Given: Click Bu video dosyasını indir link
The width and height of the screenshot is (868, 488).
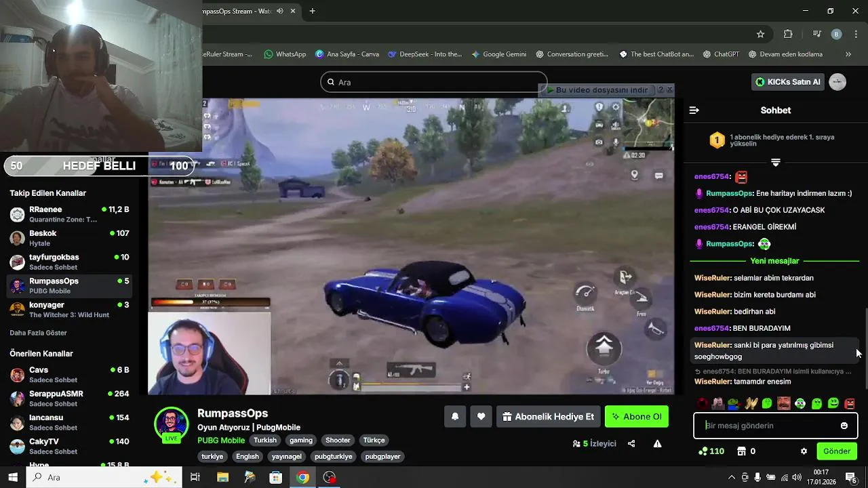Looking at the screenshot, I should coord(597,90).
